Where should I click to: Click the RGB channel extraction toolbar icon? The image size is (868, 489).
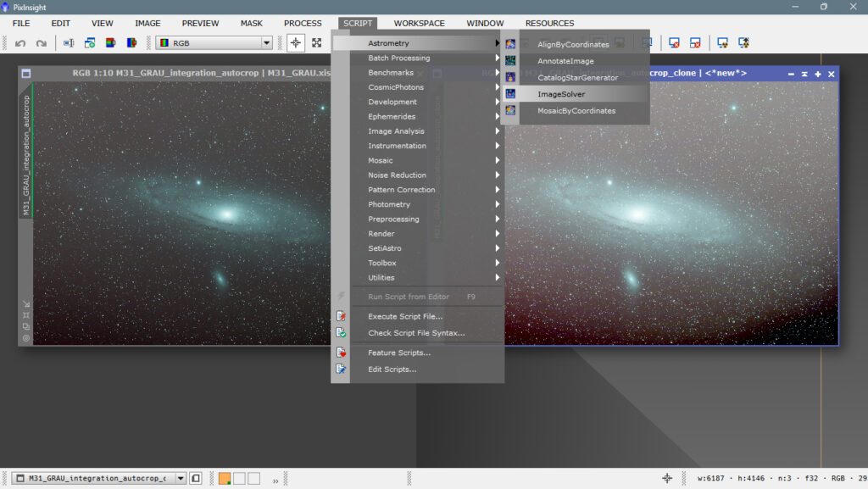(111, 43)
